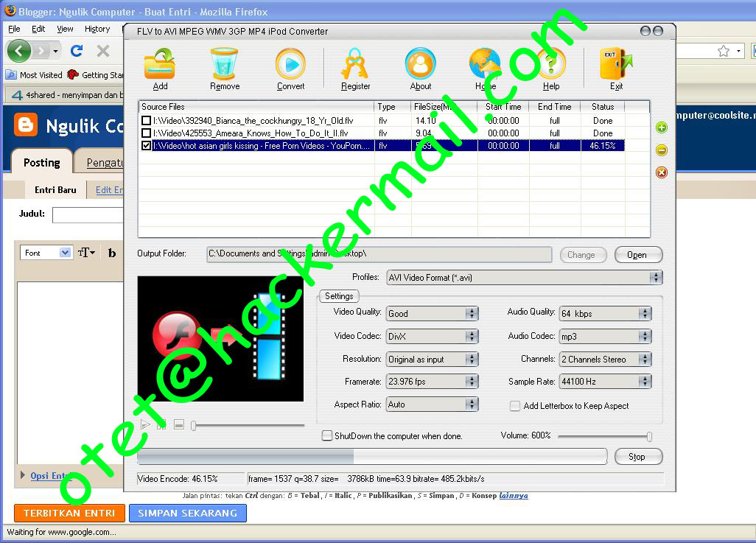
Task: Click the Change output folder button
Action: pos(583,255)
